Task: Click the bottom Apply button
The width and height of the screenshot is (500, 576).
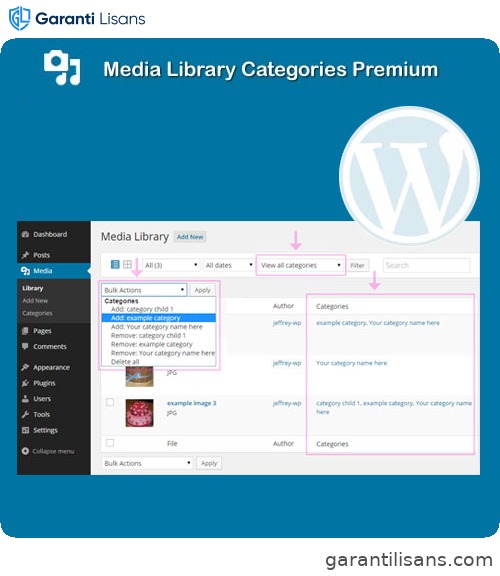Action: (x=209, y=463)
